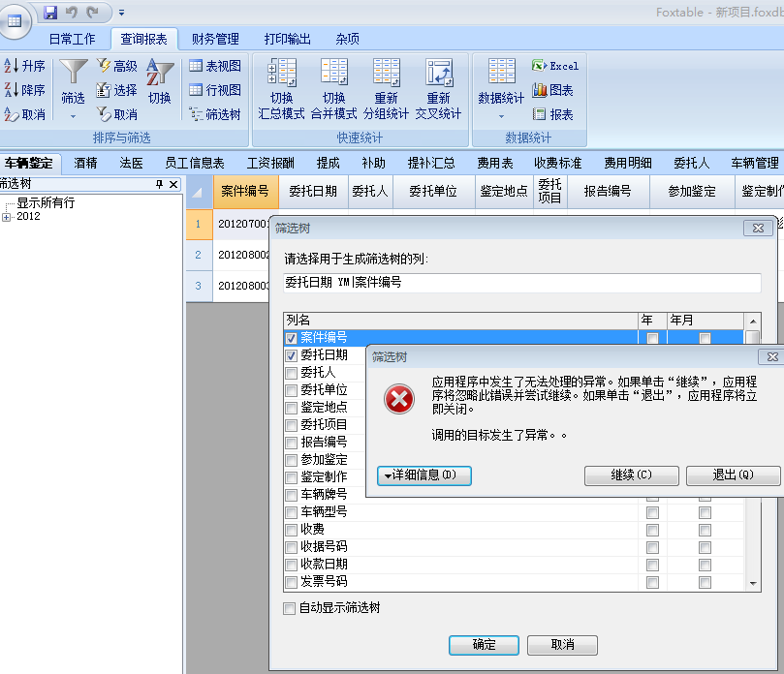Click the redo arrow icon
Viewport: 784px width, 674px height.
click(92, 12)
